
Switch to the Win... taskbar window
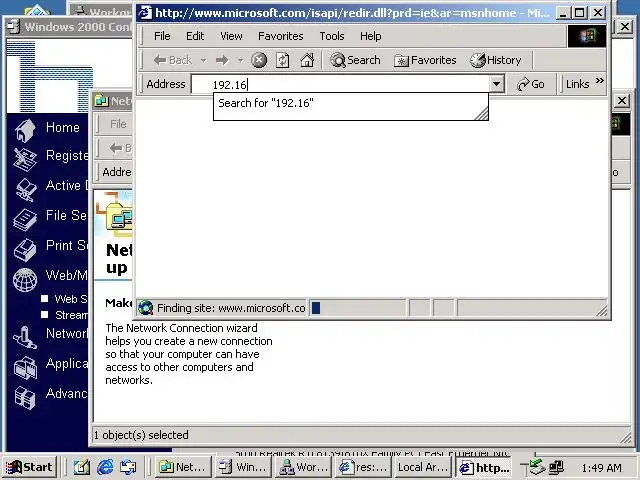(x=242, y=467)
